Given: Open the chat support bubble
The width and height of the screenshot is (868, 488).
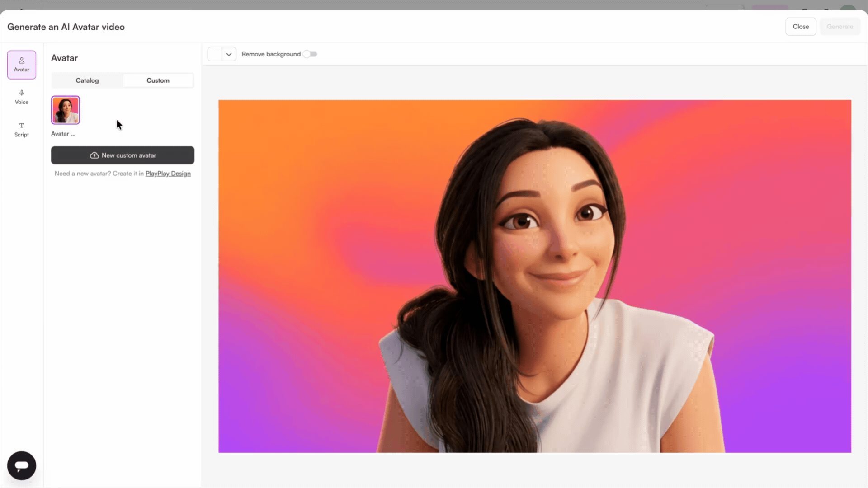Looking at the screenshot, I should [x=21, y=465].
